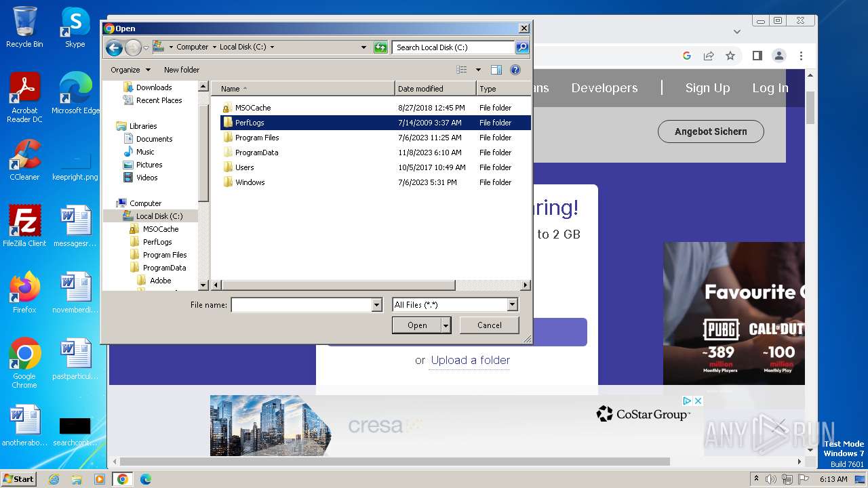Screen dimensions: 868x488
Task: Sort by Date modified column header
Action: 435,89
